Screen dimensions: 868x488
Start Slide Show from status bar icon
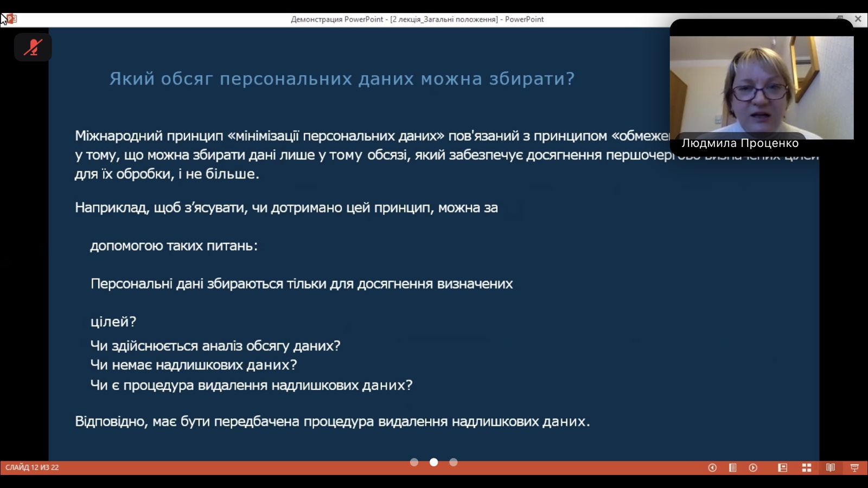click(854, 467)
